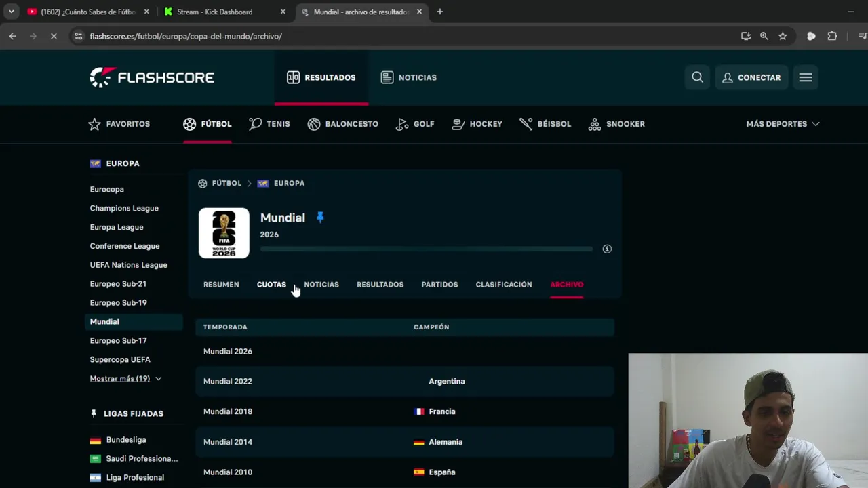Open the Noticias tab under Mundial
Viewport: 868px width, 488px height.
321,285
